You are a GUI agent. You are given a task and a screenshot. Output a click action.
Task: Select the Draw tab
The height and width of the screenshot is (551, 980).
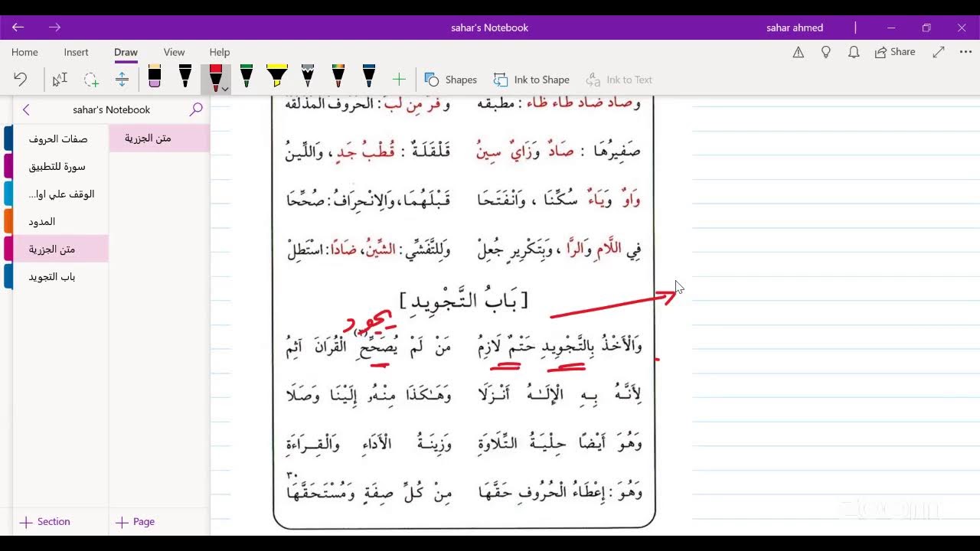(126, 52)
